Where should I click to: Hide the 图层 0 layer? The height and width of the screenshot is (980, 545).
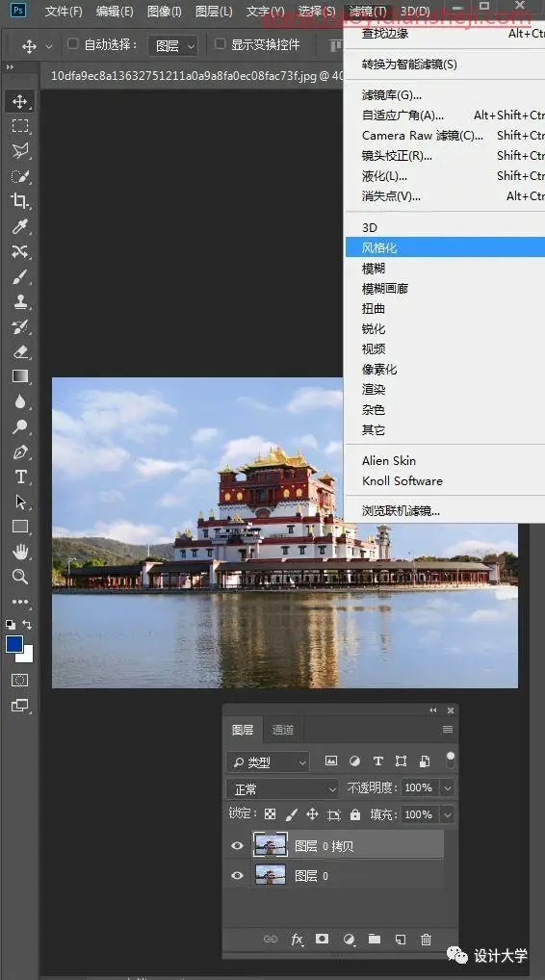tap(237, 876)
